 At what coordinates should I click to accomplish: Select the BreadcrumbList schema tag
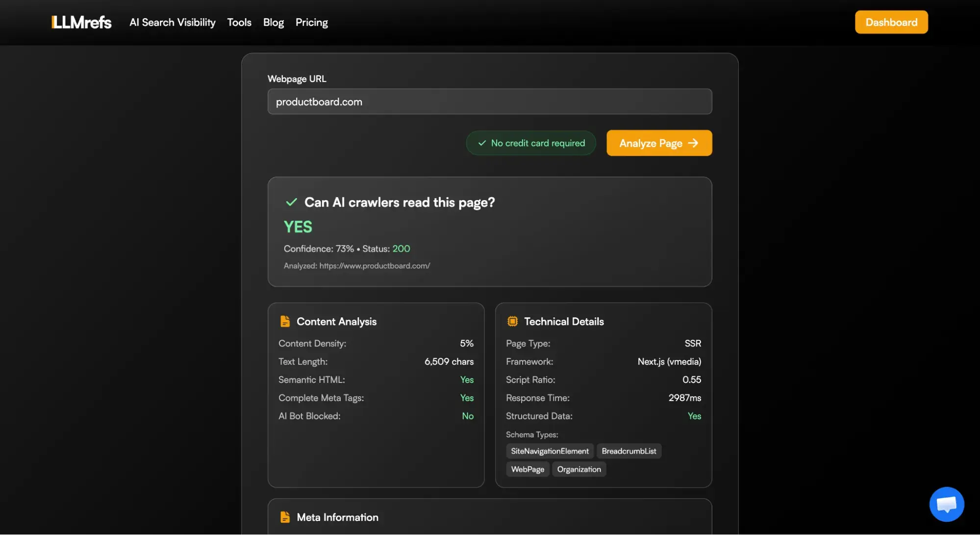point(628,451)
